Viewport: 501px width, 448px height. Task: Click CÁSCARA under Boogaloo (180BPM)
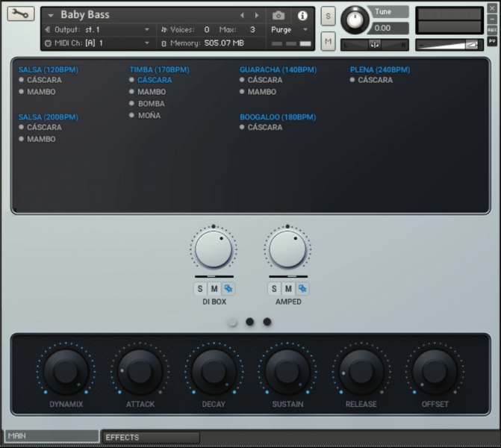(x=264, y=128)
